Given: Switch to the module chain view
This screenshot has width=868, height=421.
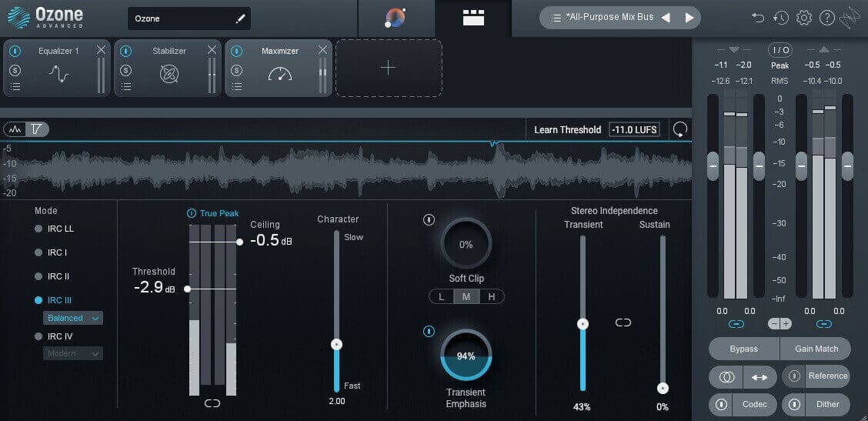Looking at the screenshot, I should point(473,18).
